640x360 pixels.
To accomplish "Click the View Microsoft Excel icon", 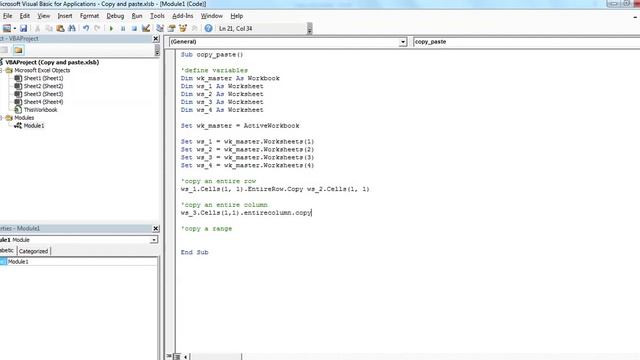I will pyautogui.click(x=7, y=29).
